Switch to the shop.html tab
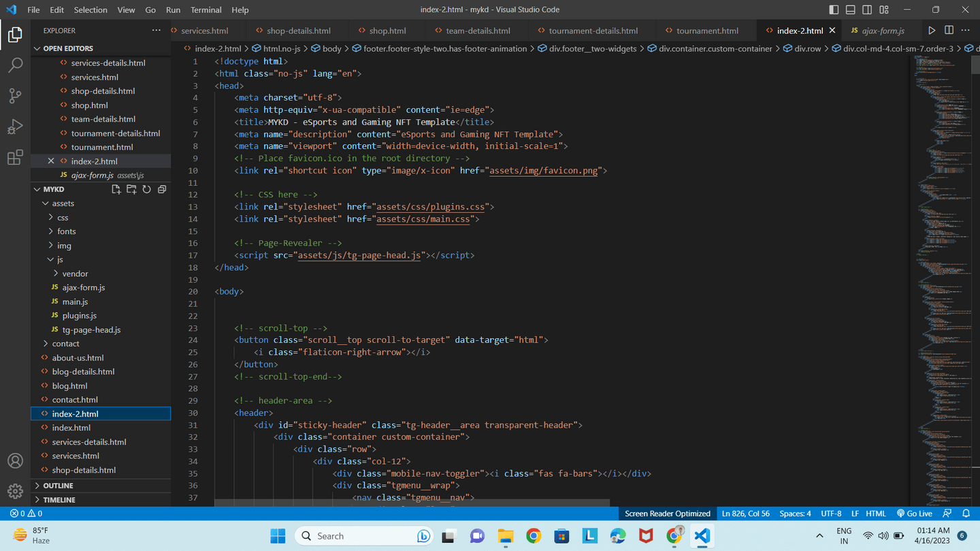 (x=388, y=31)
